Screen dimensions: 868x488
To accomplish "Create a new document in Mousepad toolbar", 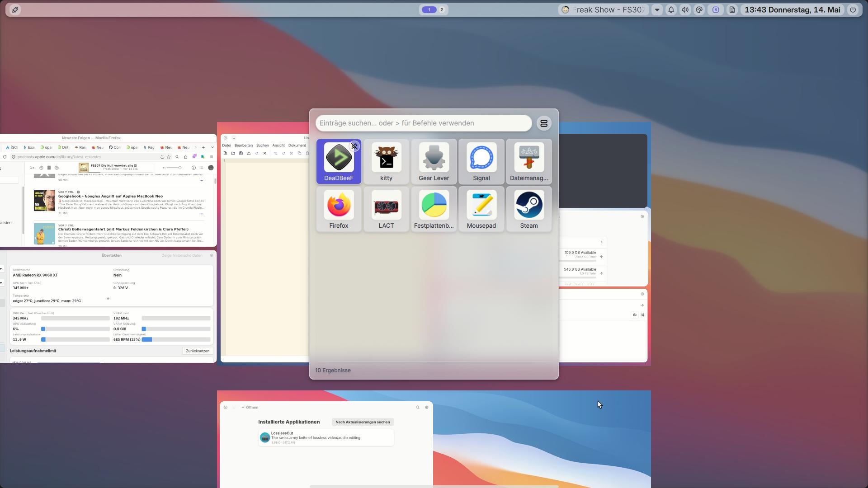I will coord(225,153).
